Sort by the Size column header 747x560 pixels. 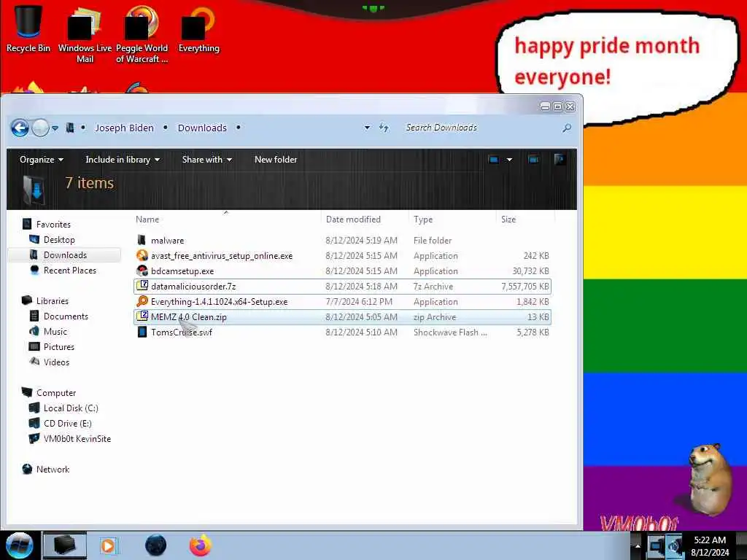click(x=508, y=219)
